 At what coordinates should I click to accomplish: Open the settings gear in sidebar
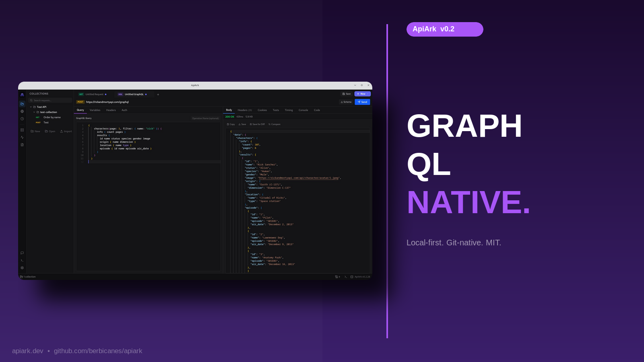22,267
